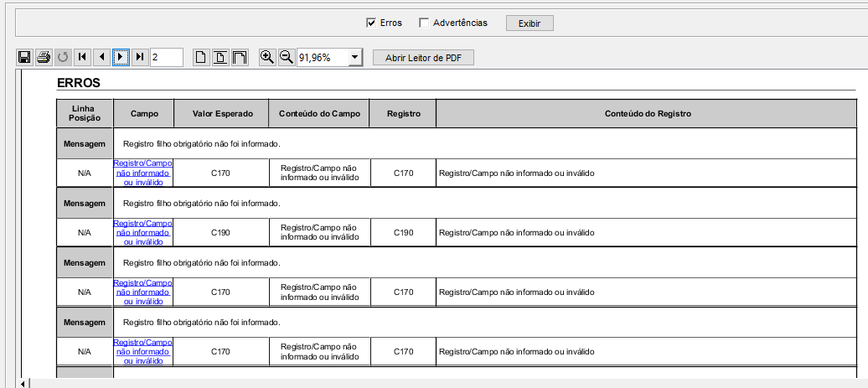Viewport: 868px width, 388px height.
Task: Enable the Advertências checkbox
Action: [x=424, y=23]
